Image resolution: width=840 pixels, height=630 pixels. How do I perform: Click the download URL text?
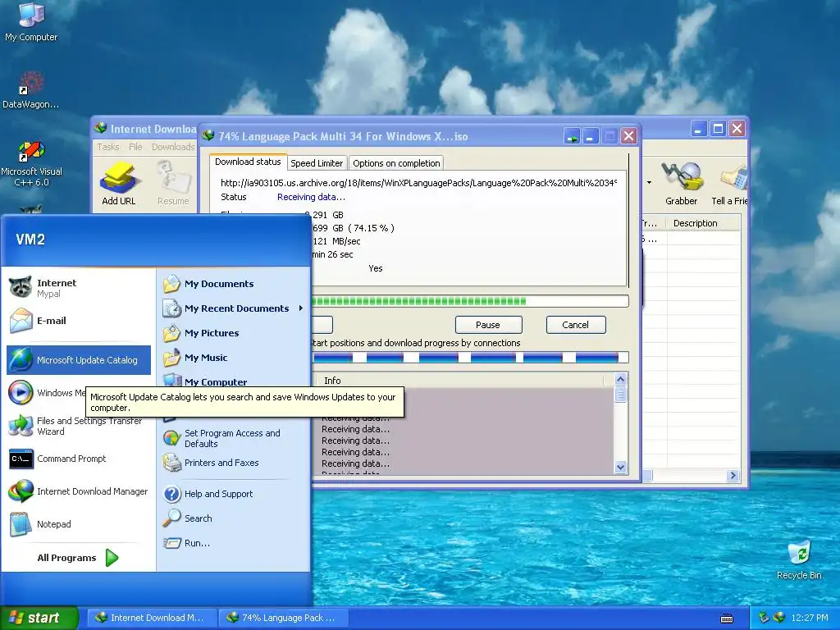pos(418,183)
